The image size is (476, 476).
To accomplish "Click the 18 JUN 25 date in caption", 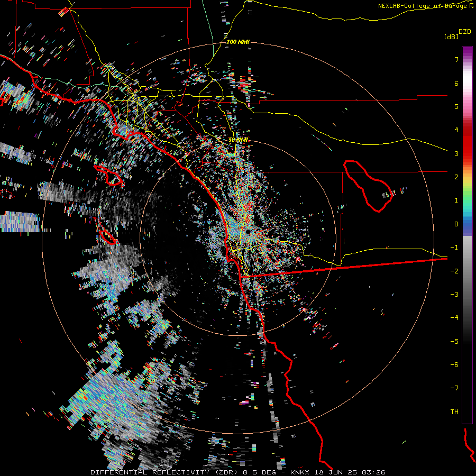I will click(336, 472).
